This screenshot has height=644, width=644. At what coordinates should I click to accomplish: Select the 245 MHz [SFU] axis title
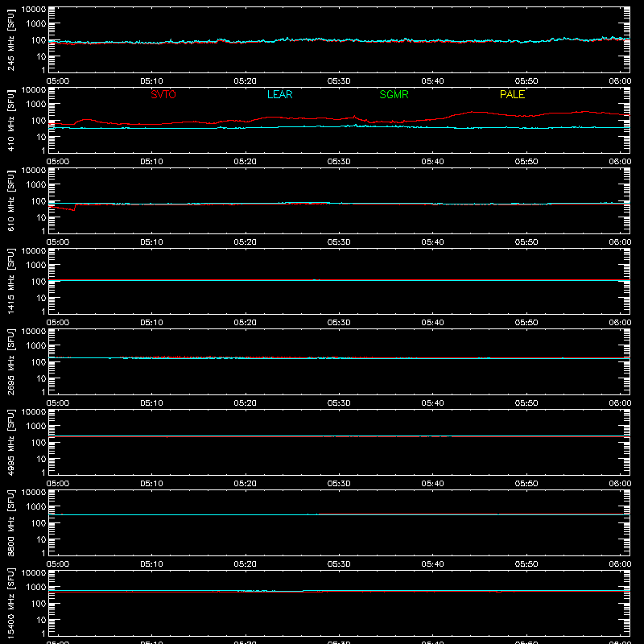(x=10, y=40)
